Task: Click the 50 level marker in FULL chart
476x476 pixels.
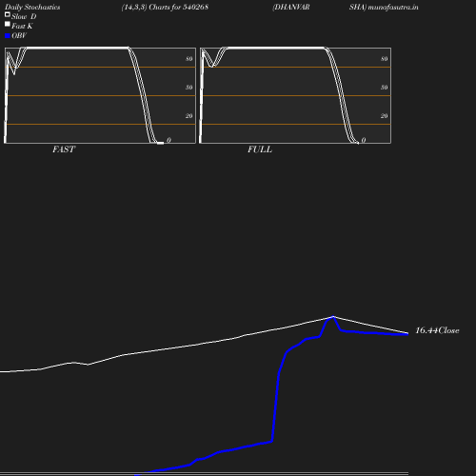Action: click(x=384, y=88)
